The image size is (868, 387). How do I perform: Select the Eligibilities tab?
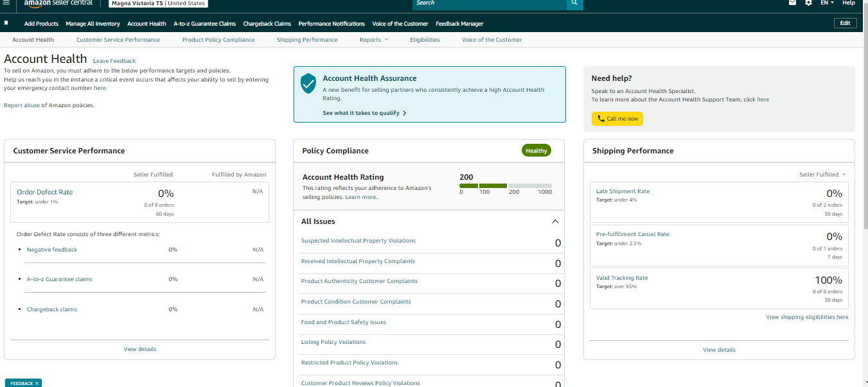click(425, 40)
